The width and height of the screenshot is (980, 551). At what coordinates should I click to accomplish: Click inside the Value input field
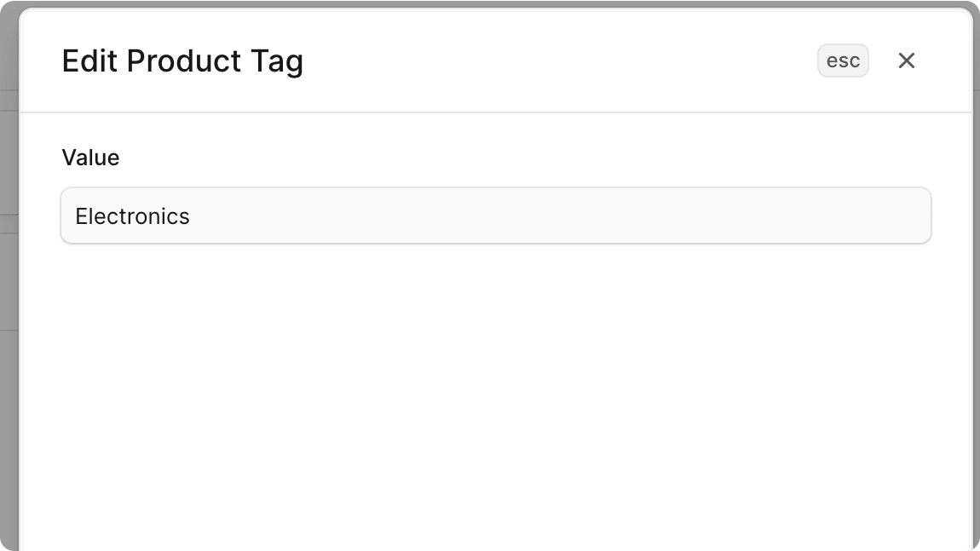tap(496, 215)
